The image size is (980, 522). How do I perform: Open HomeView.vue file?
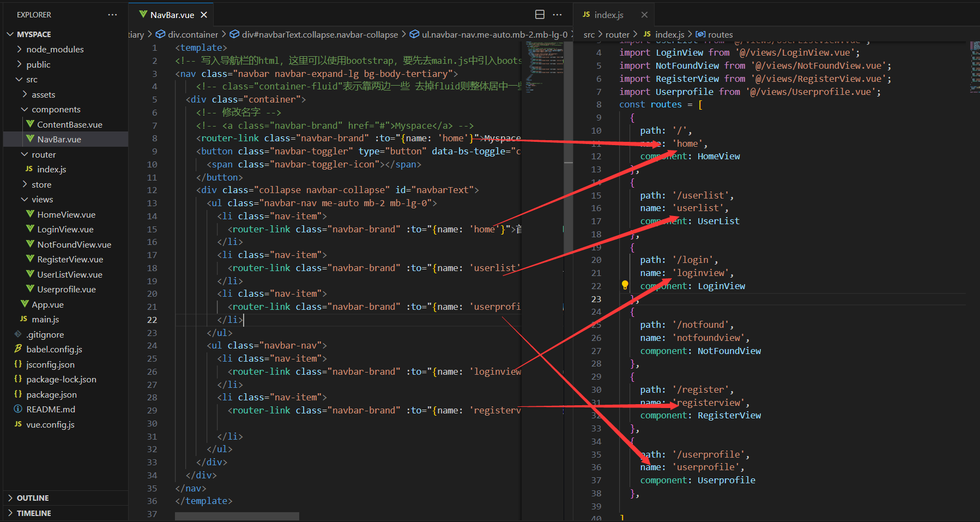click(66, 214)
